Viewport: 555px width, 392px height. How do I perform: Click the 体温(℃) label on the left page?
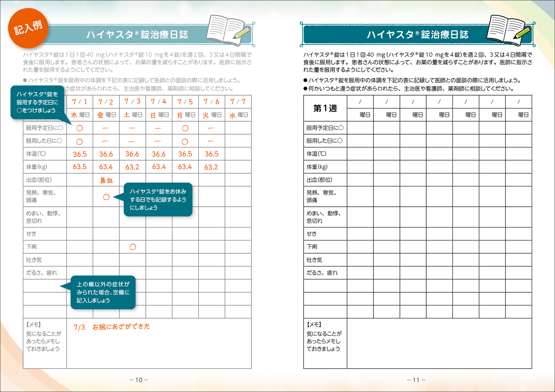(36, 154)
